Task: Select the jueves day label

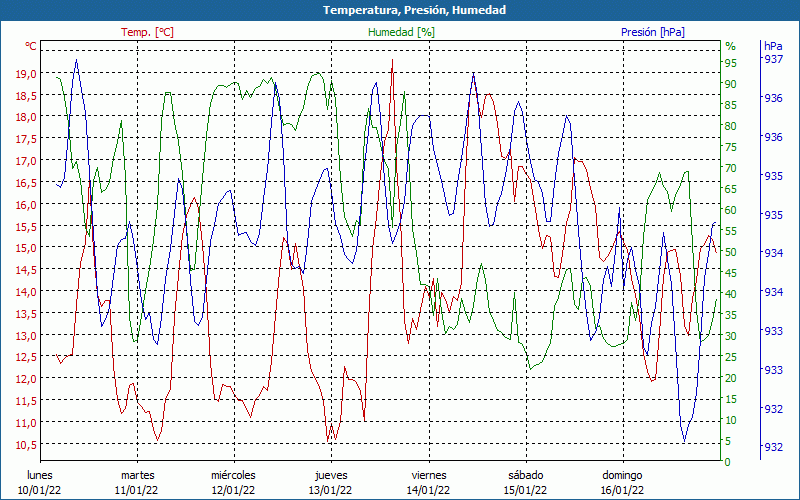Action: pos(331,475)
